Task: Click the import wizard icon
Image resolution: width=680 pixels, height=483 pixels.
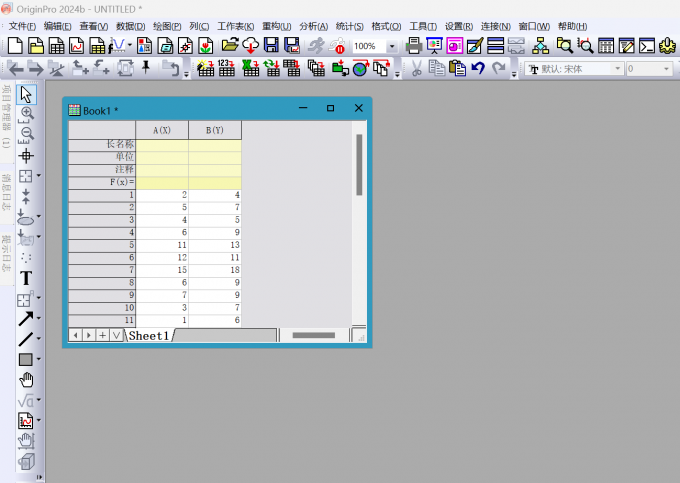Action: [206, 68]
